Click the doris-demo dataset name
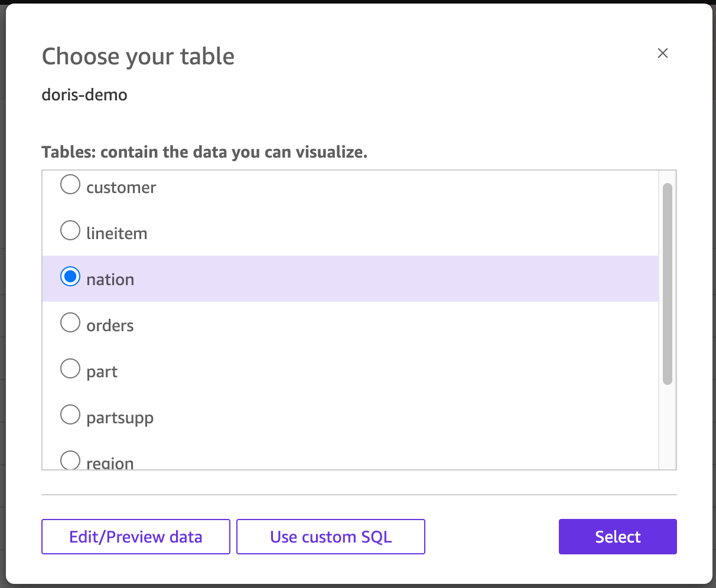 click(84, 94)
